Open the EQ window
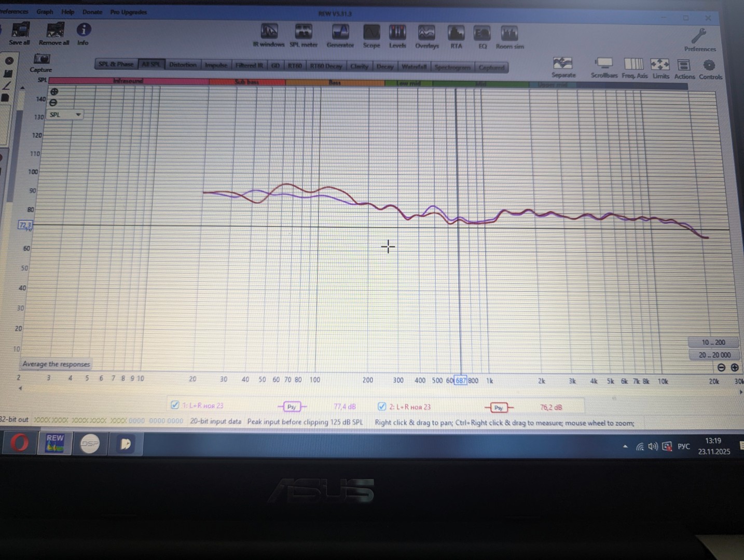 pyautogui.click(x=482, y=35)
